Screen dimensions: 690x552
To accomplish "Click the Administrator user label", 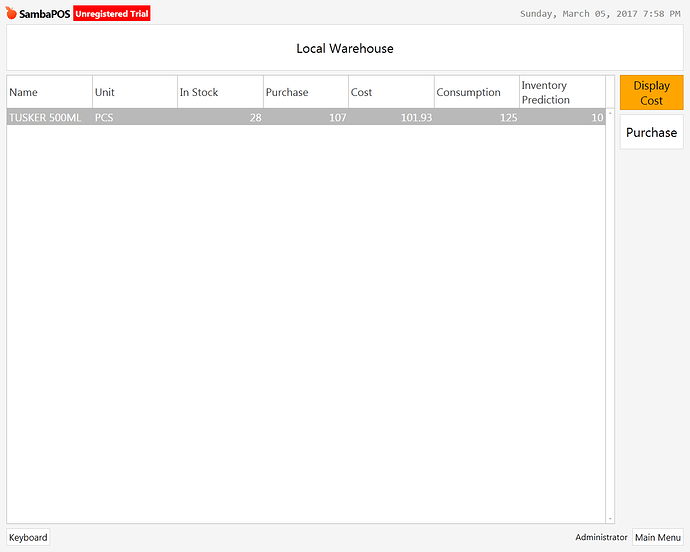I will pyautogui.click(x=601, y=537).
